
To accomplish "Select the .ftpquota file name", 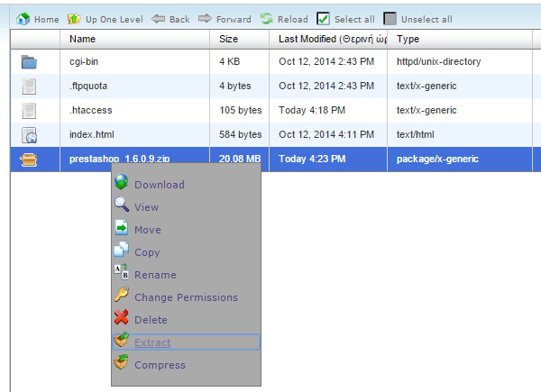I will (x=88, y=86).
